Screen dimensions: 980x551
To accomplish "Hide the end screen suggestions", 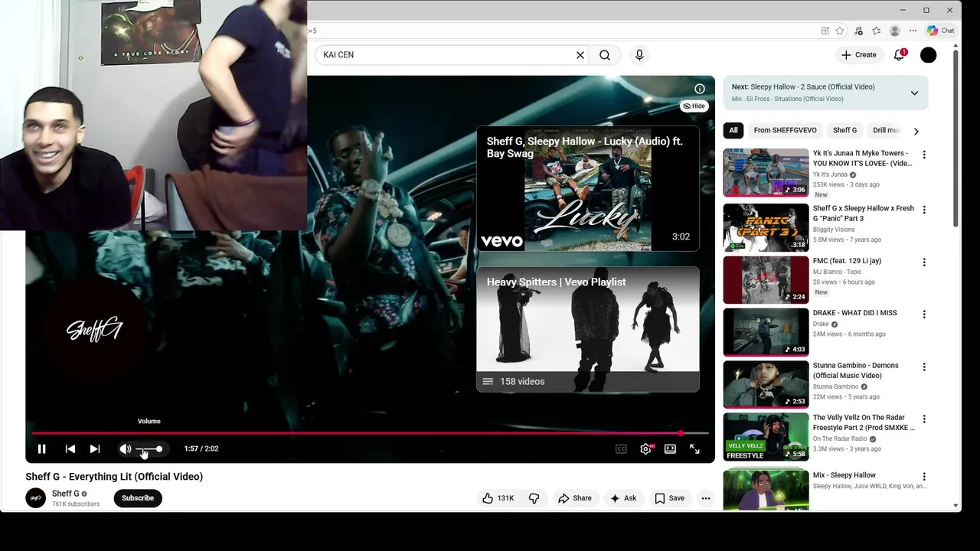I will coord(694,106).
